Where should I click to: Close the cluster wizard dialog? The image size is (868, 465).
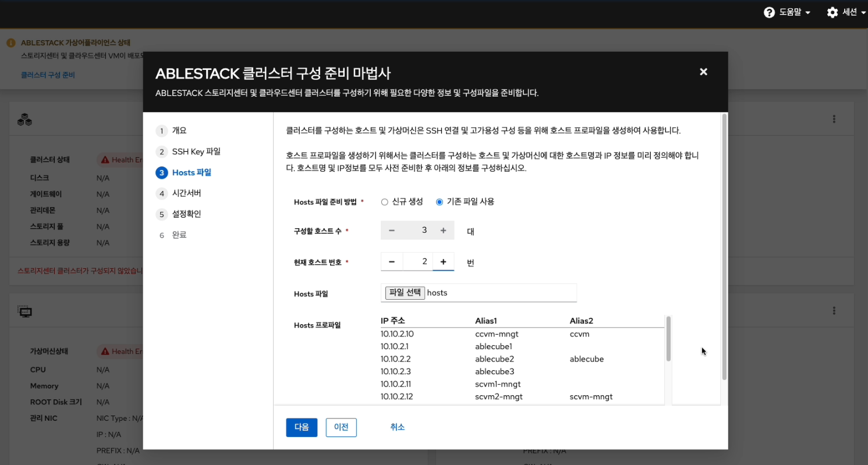(703, 72)
